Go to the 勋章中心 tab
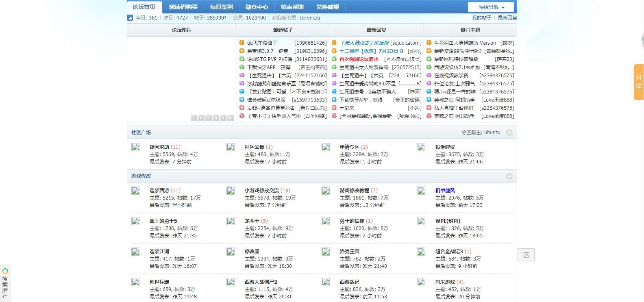Viewport: 644px width, 302px height. click(257, 7)
